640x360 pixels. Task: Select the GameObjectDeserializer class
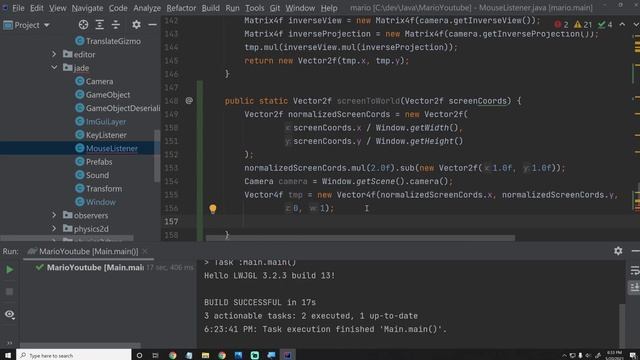(x=123, y=108)
